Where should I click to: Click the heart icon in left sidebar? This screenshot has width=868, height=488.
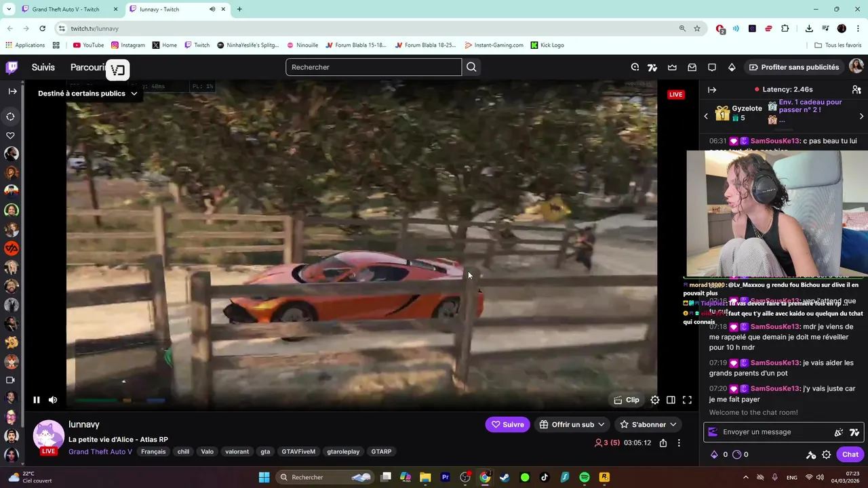coord(11,136)
